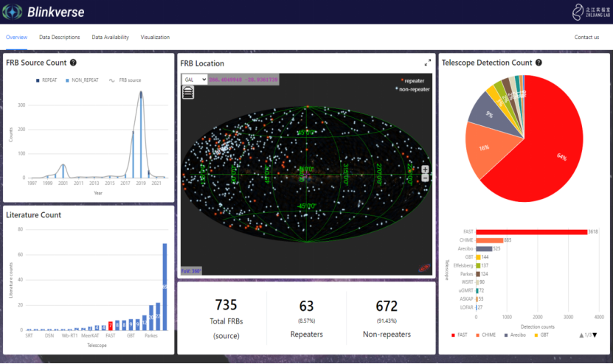Image resolution: width=613 pixels, height=364 pixels.
Task: Click the Parkes 124 detection bar
Action: 478,274
